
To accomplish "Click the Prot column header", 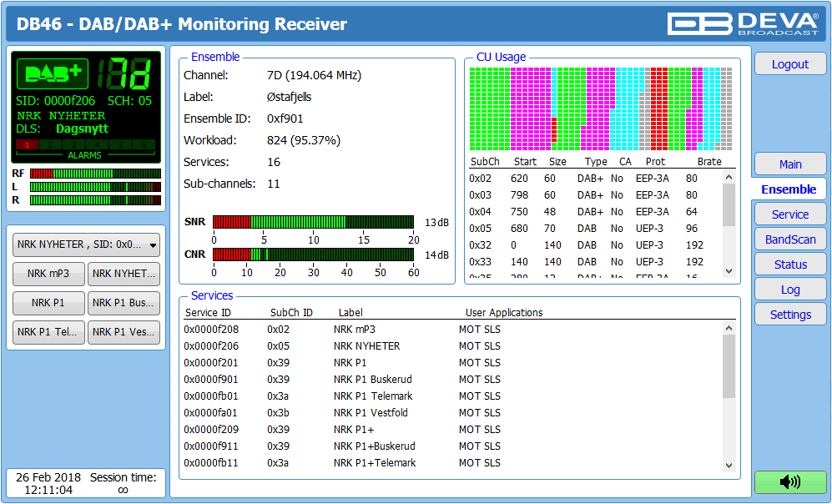I will [x=655, y=162].
